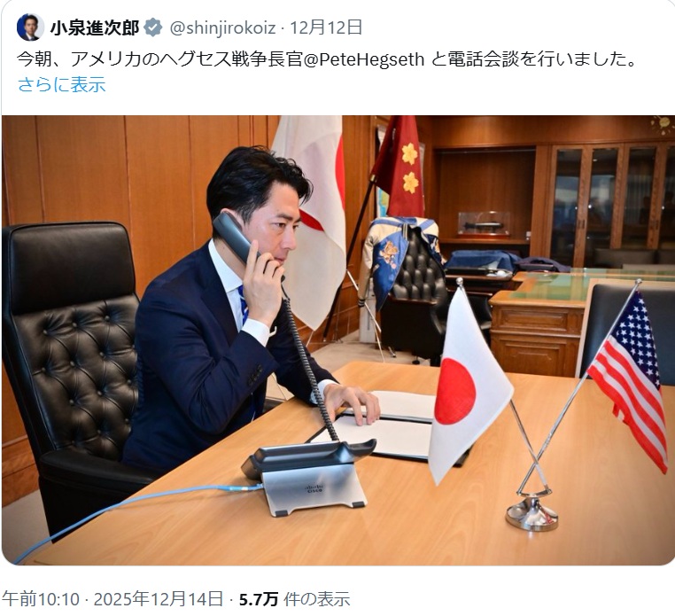Expand the post with さらに表示
Screen dimensions: 675x616
point(61,84)
